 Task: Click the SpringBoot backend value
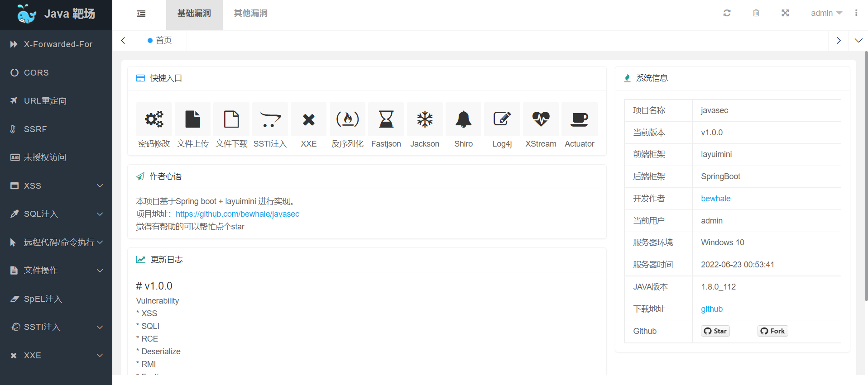click(720, 176)
